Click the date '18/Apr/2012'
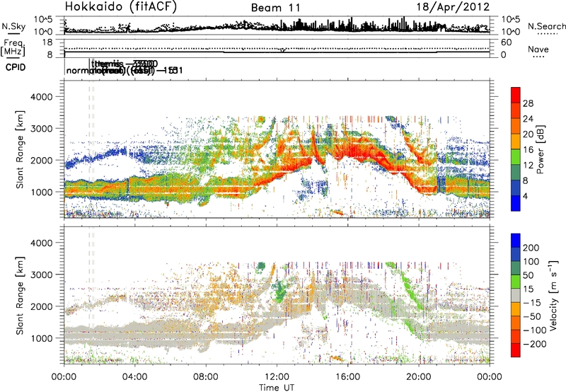 [453, 7]
